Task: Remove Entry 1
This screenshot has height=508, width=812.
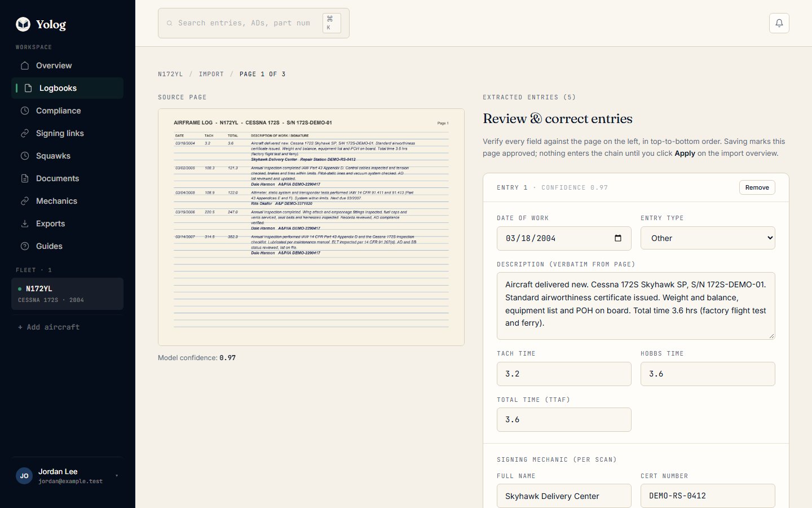Action: pos(757,187)
